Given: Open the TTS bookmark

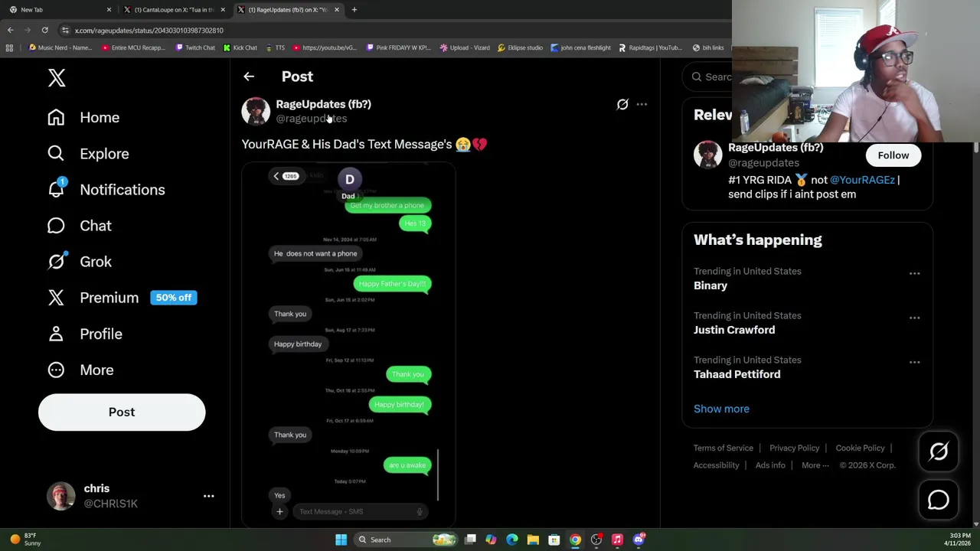Looking at the screenshot, I should 276,47.
